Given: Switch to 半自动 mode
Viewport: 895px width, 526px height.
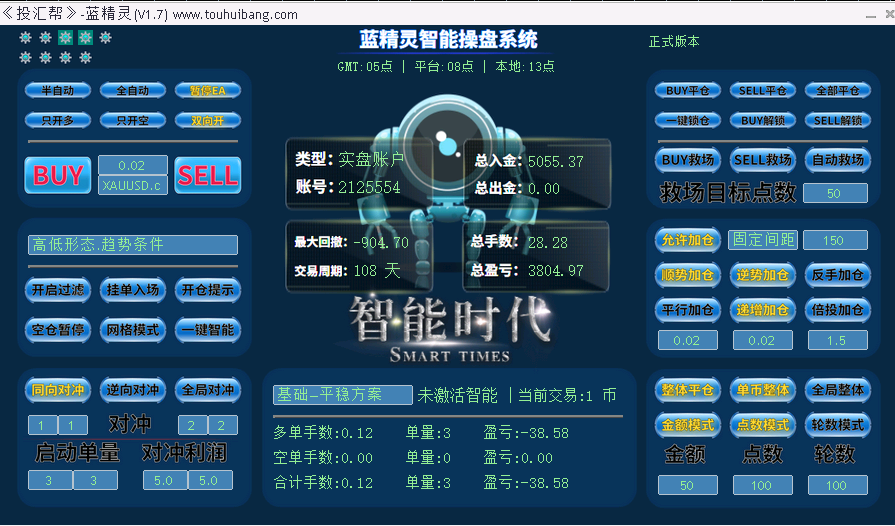Looking at the screenshot, I should coord(58,90).
